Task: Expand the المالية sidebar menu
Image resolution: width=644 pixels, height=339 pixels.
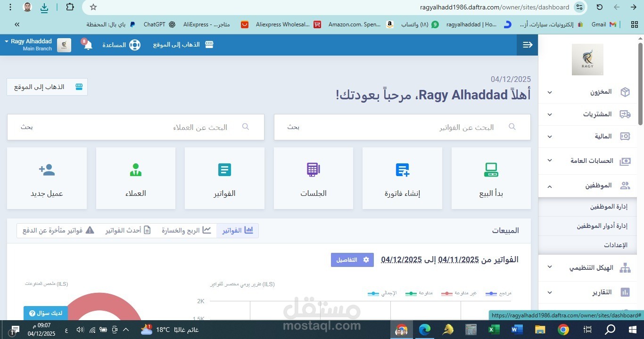Action: (x=550, y=137)
